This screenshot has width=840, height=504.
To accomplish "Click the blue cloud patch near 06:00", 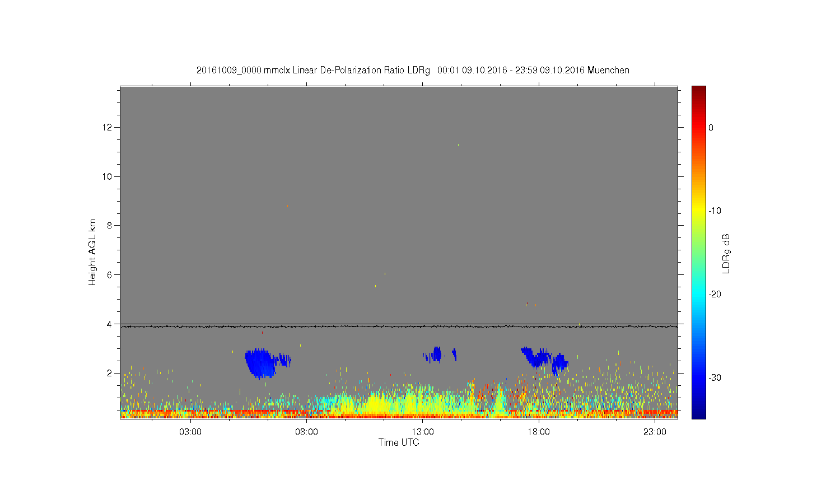I will [261, 363].
